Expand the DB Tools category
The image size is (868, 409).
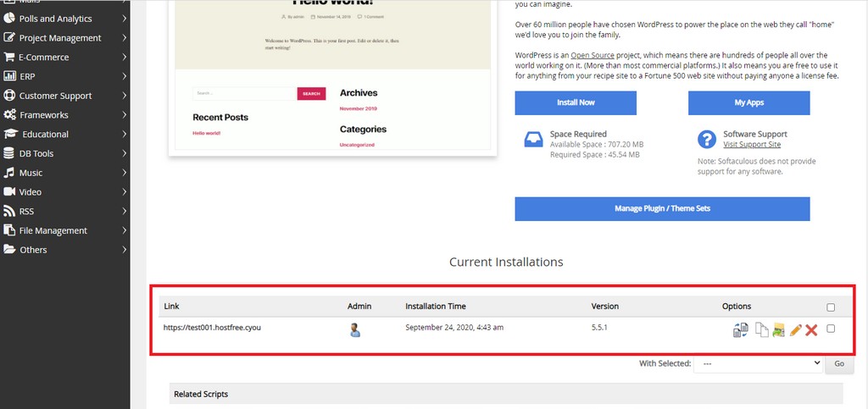point(65,153)
